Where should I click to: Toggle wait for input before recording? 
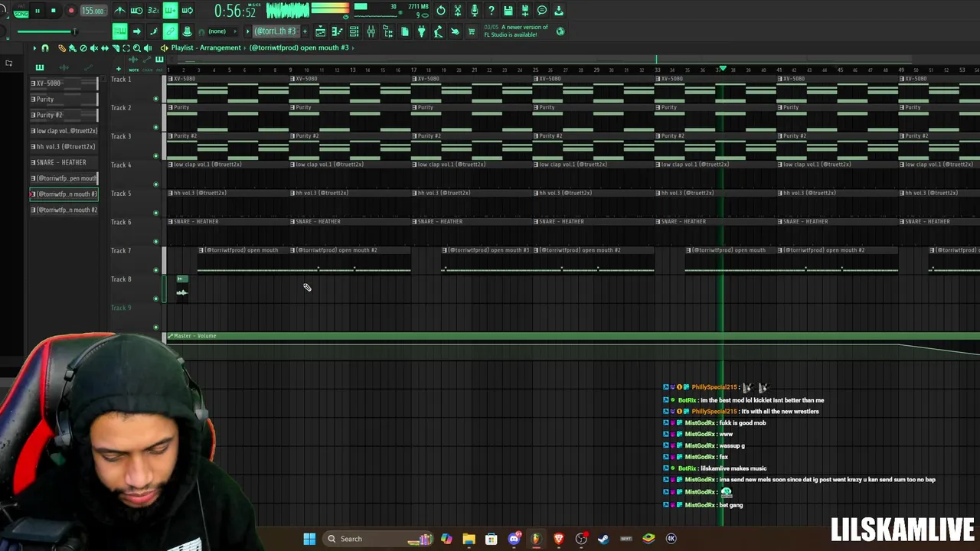[x=137, y=11]
